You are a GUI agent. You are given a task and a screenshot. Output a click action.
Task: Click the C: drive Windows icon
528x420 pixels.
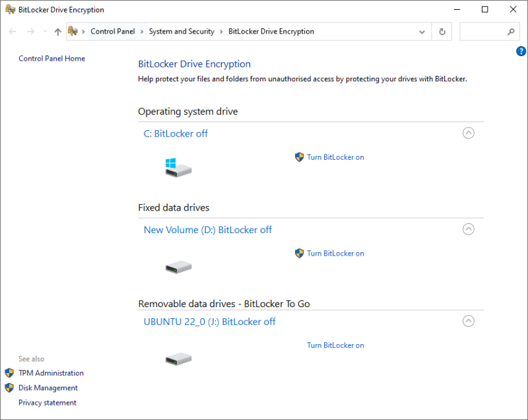[x=178, y=168]
